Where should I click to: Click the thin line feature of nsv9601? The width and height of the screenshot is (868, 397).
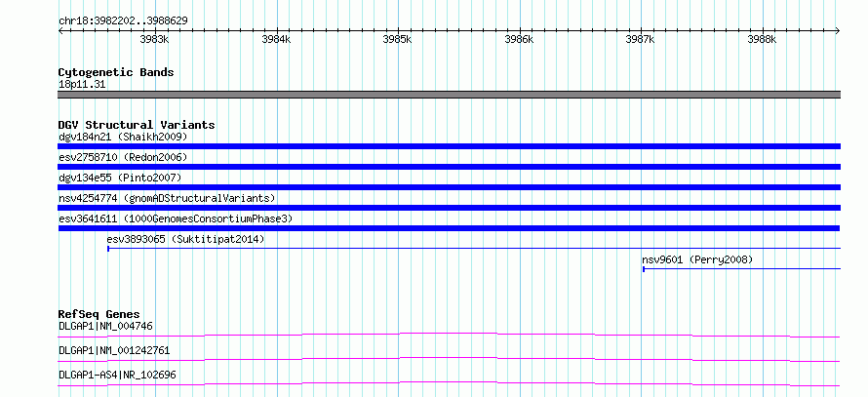pos(742,269)
